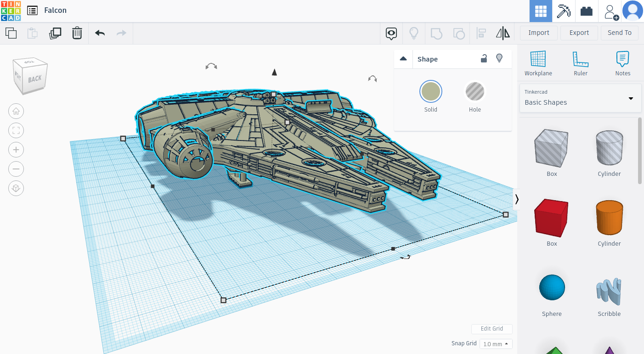Image resolution: width=644 pixels, height=354 pixels.
Task: Open the Notes tool
Action: 623,64
